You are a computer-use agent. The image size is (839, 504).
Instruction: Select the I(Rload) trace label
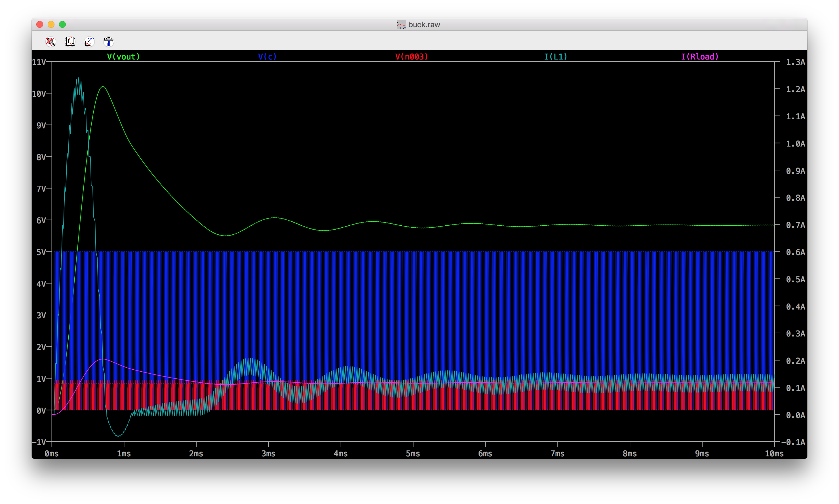[700, 57]
